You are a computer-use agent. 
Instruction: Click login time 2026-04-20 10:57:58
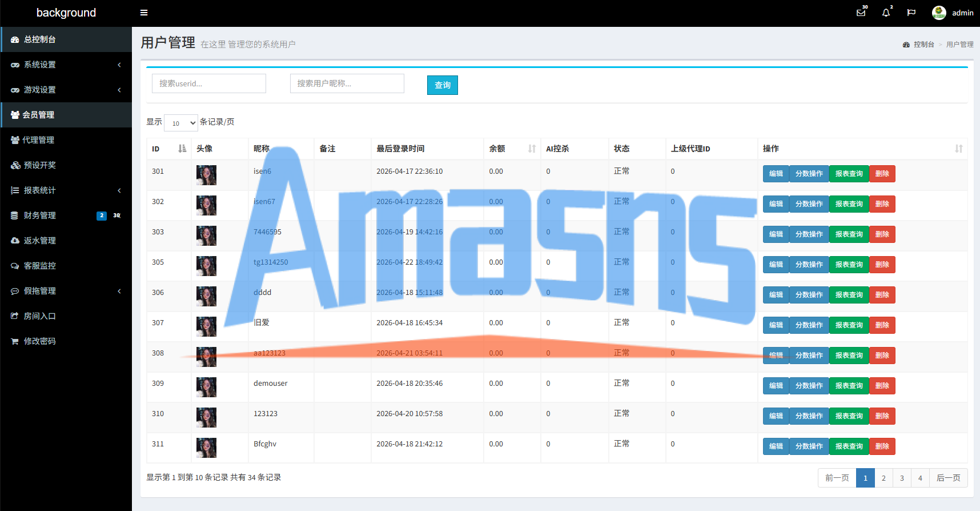pos(409,414)
